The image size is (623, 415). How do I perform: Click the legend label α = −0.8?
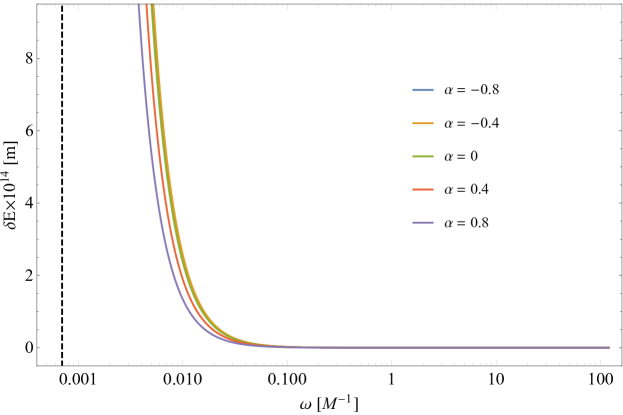pyautogui.click(x=472, y=90)
